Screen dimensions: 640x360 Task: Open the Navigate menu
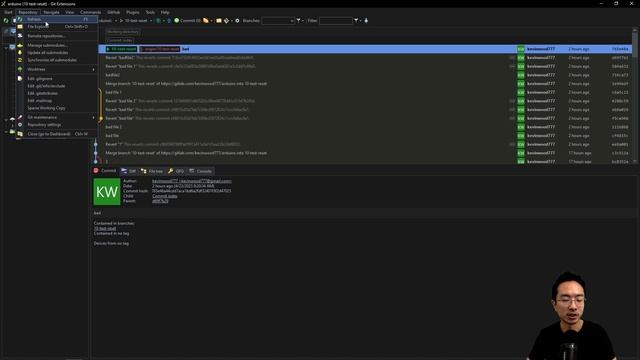tap(51, 12)
